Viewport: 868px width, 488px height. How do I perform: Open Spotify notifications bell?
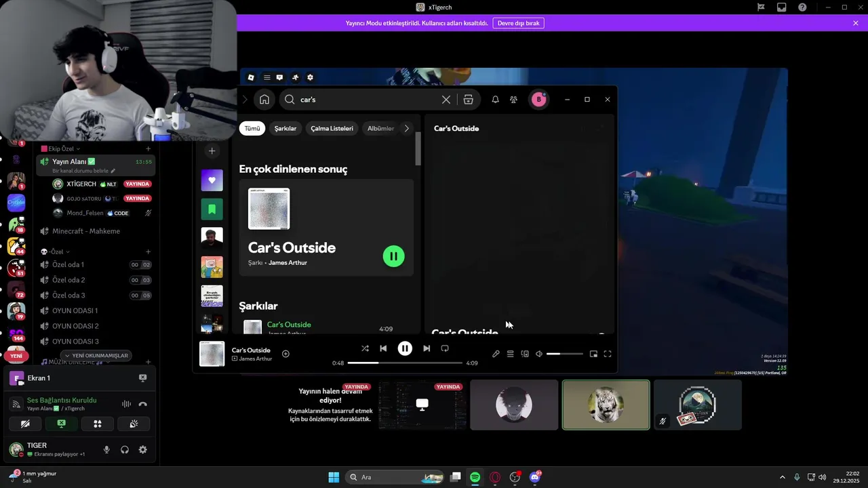click(495, 100)
